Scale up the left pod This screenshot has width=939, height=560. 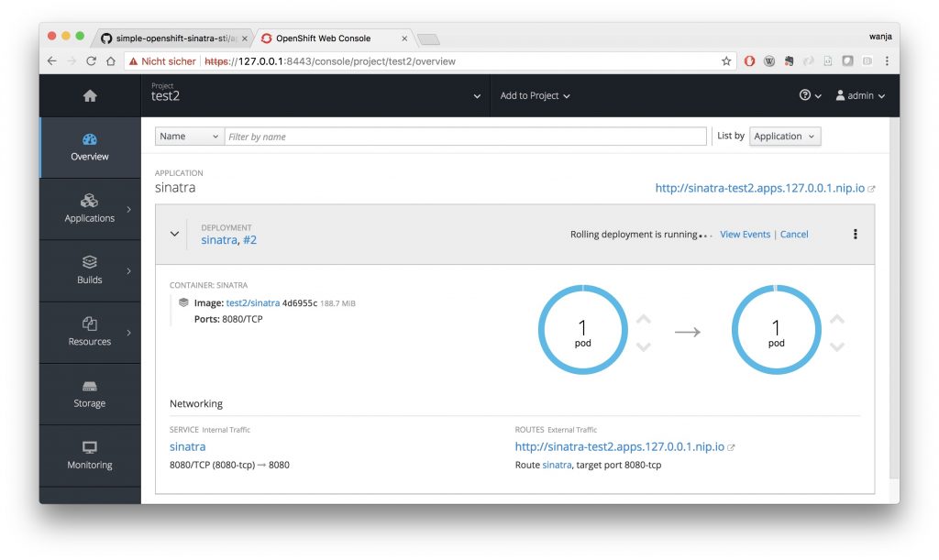coord(644,319)
